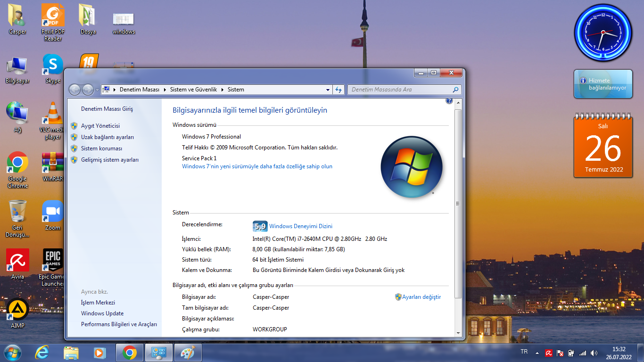
Task: Open Aygıt Yöneticisi
Action: (100, 126)
